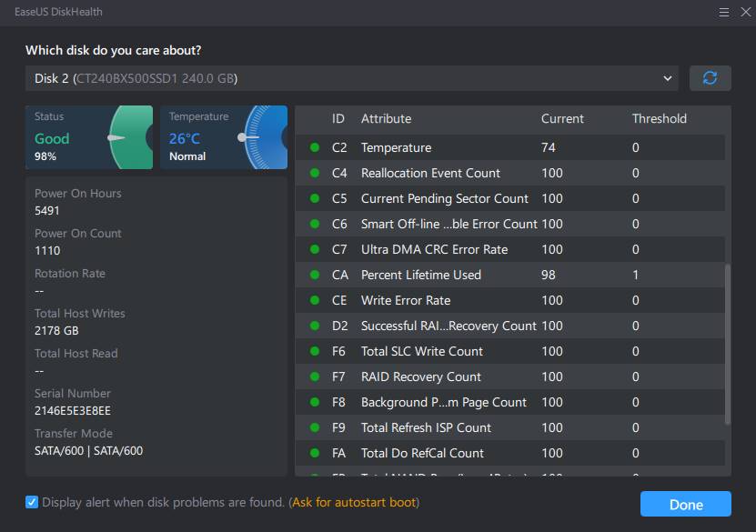756x532 pixels.
Task: Click the green dot for Reallocation Event Count
Action: click(x=315, y=173)
